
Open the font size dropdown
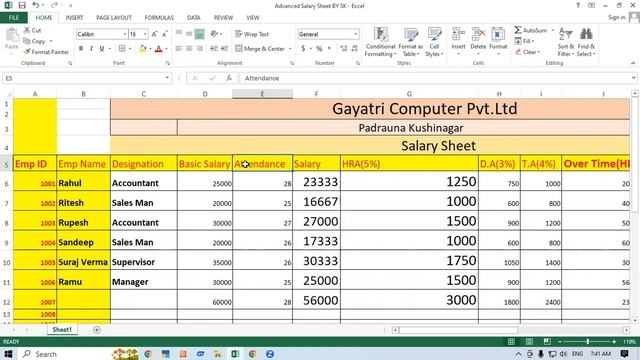pyautogui.click(x=145, y=34)
